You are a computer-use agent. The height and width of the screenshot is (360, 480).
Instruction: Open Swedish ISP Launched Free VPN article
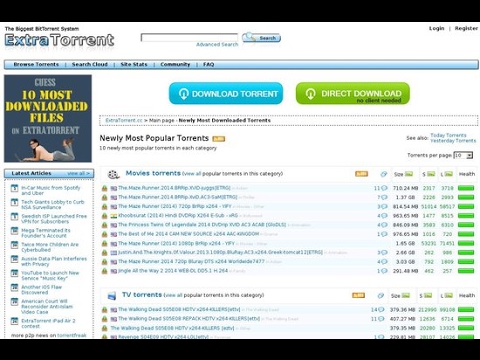click(54, 219)
